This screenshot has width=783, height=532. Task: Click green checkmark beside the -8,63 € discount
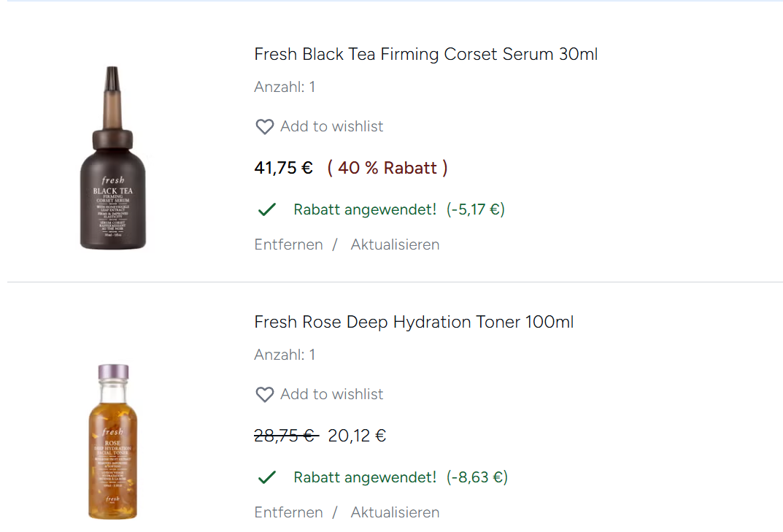point(267,478)
